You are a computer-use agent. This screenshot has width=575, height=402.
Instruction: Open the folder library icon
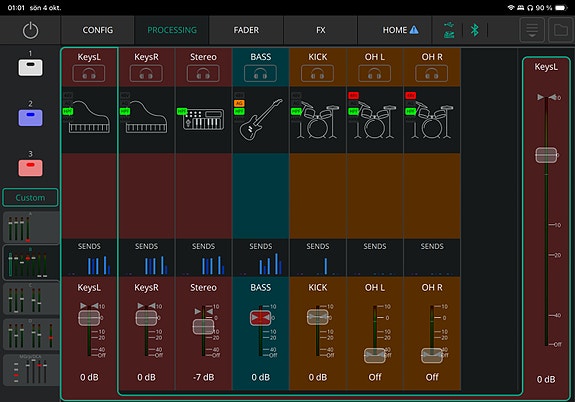pyautogui.click(x=561, y=30)
